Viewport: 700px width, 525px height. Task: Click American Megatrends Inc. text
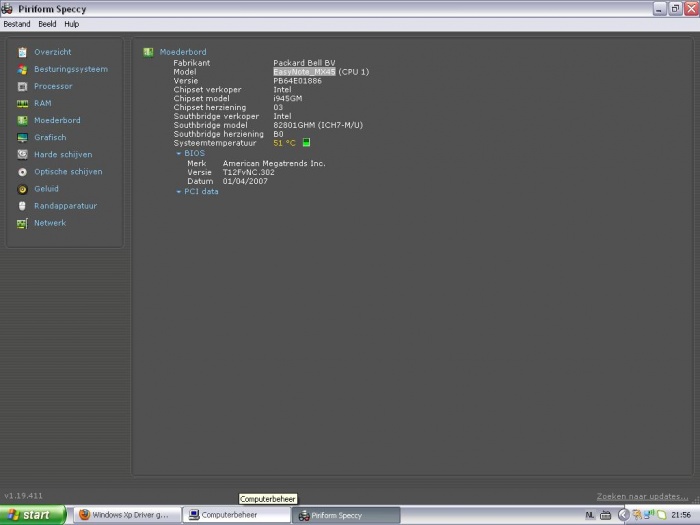(274, 163)
